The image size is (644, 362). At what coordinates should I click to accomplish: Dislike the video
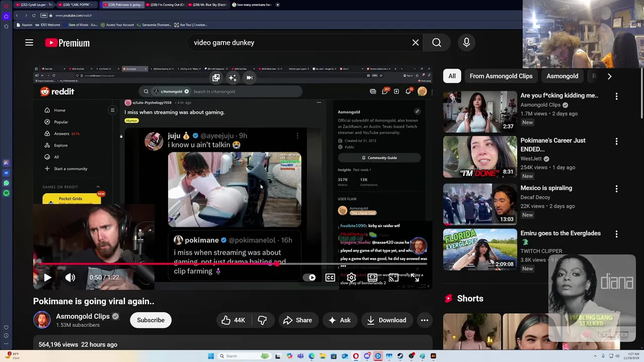[x=262, y=320]
